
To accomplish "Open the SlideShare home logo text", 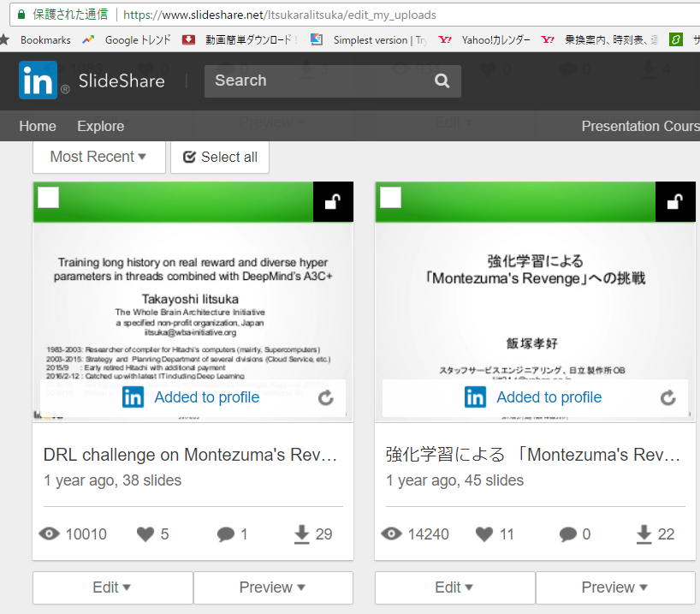I will tap(122, 80).
